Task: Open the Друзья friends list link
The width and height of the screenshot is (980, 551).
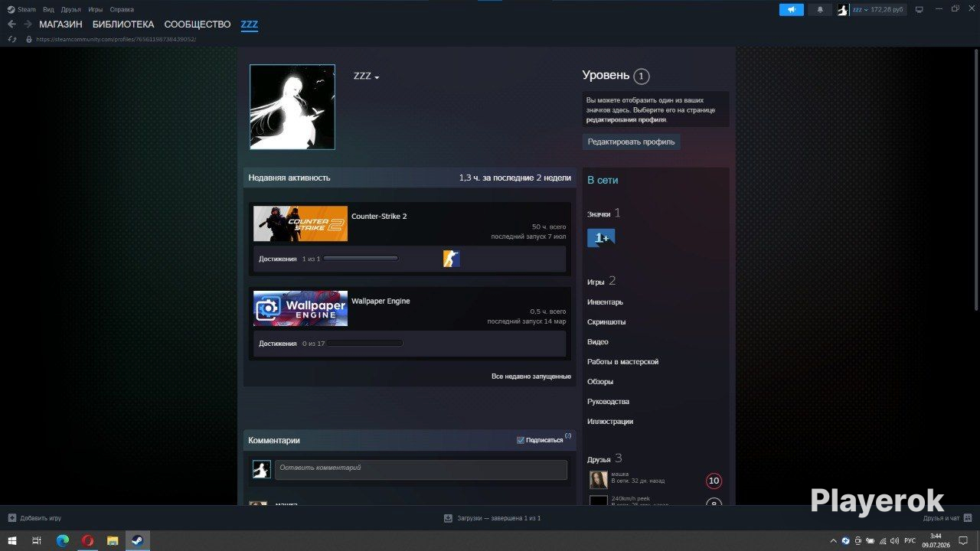Action: point(599,460)
